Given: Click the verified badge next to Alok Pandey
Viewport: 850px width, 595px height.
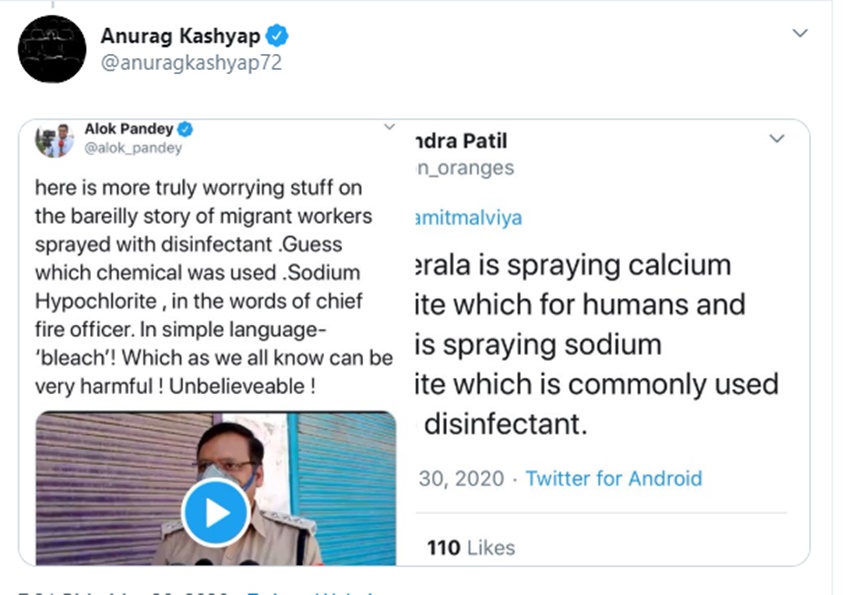Looking at the screenshot, I should point(185,130).
